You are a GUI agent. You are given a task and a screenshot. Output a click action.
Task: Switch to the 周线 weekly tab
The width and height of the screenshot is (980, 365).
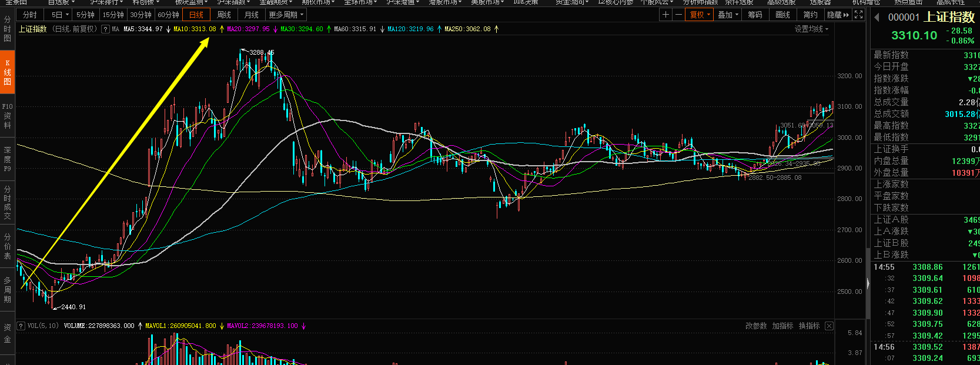point(224,15)
